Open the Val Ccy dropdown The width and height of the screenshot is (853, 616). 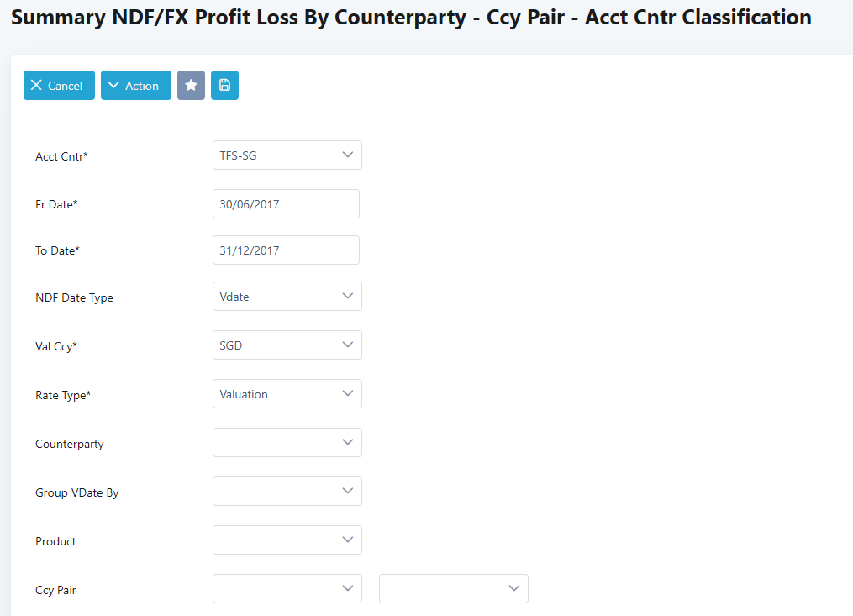pyautogui.click(x=287, y=345)
